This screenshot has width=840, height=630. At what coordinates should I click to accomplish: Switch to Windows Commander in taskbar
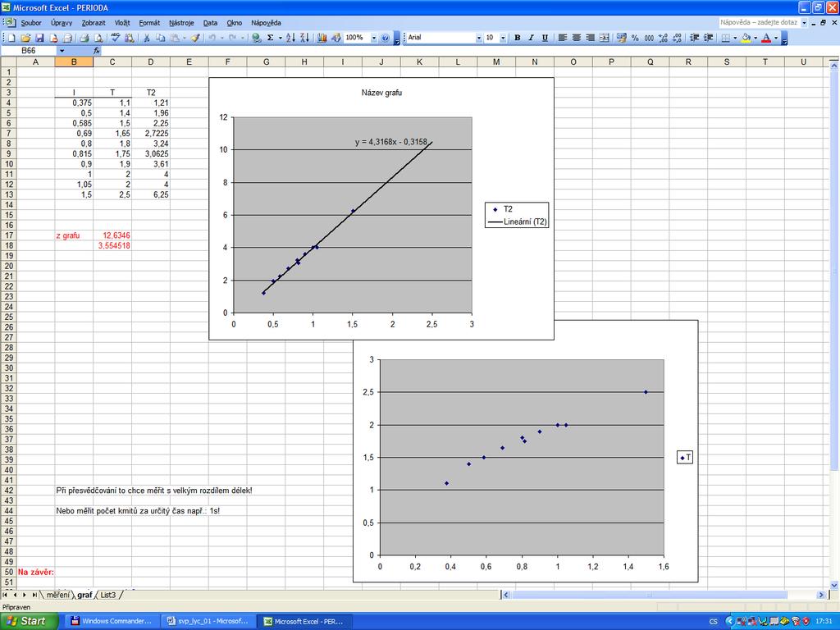tap(112, 621)
